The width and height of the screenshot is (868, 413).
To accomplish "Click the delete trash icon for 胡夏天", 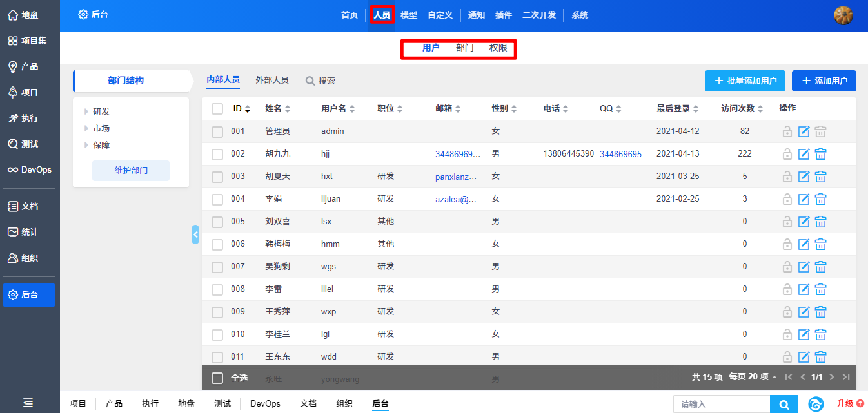I will click(820, 177).
